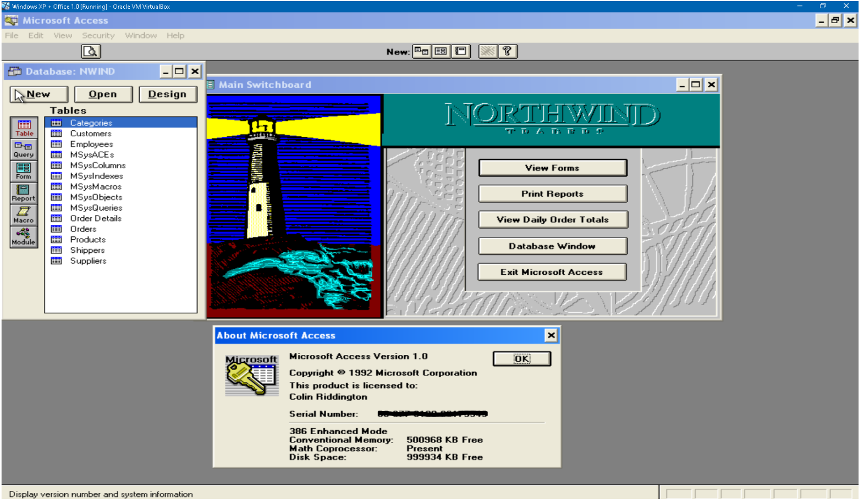Image resolution: width=864 pixels, height=504 pixels.
Task: Click the New Form toolbar icon
Action: pos(441,52)
